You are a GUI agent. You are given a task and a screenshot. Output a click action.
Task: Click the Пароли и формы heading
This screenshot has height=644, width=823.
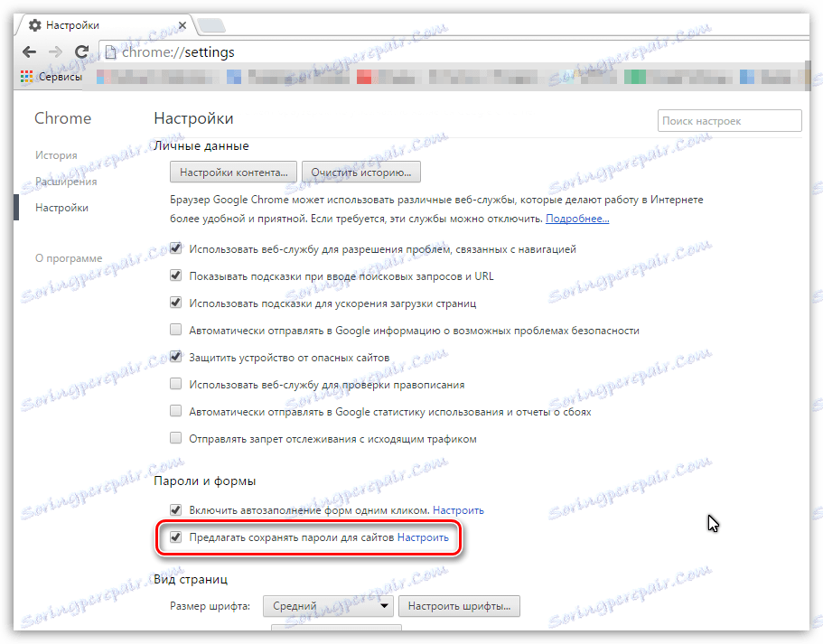pyautogui.click(x=205, y=481)
